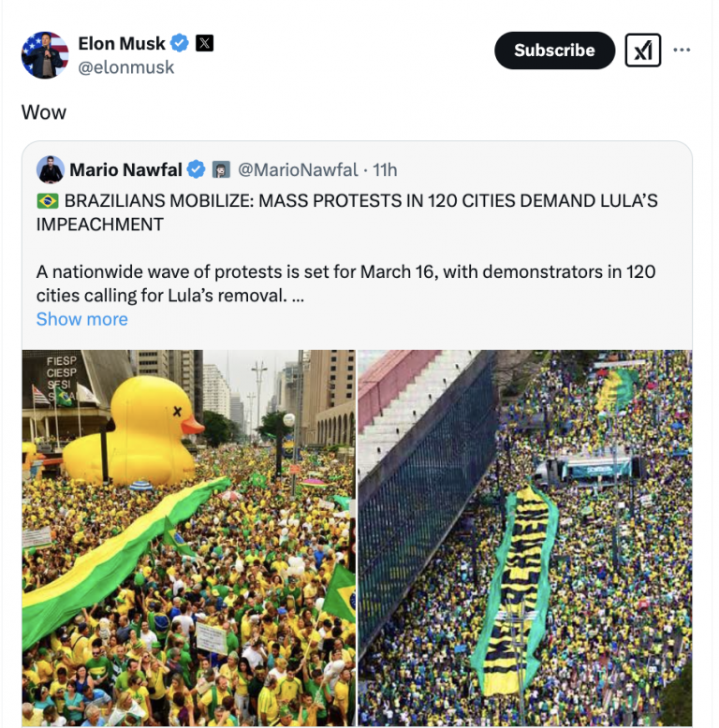Open the three-dot more options menu

click(x=682, y=51)
